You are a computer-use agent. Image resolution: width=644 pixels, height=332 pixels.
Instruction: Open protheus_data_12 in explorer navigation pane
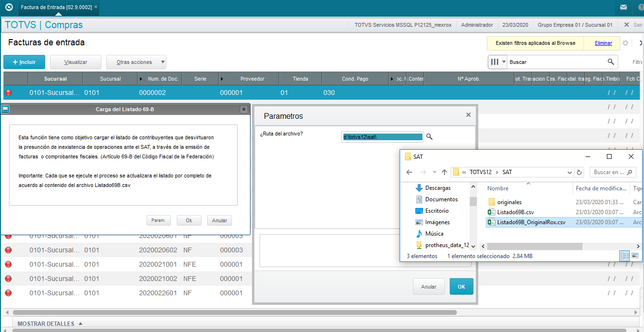pos(447,245)
